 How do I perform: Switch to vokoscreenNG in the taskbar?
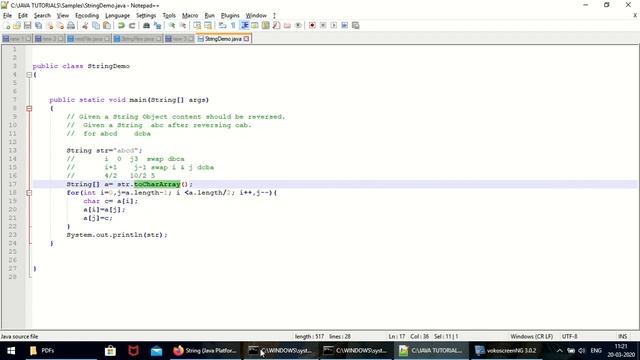click(x=506, y=351)
